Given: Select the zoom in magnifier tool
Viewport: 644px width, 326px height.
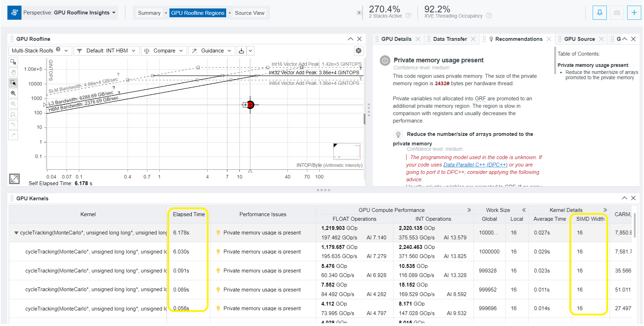Looking at the screenshot, I should pyautogui.click(x=13, y=93).
